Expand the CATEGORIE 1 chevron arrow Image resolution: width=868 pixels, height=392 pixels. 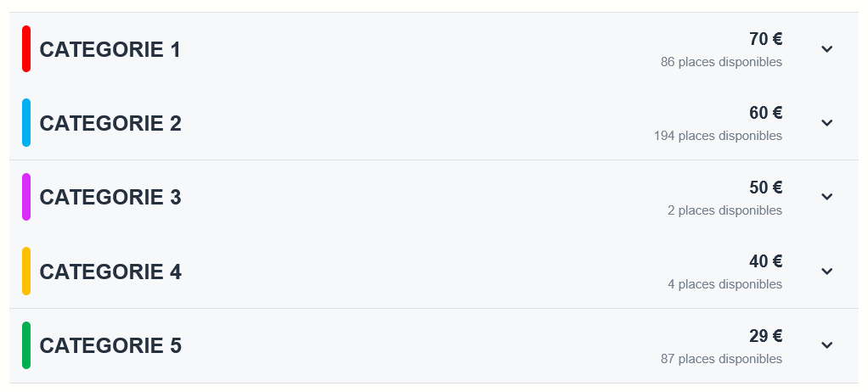827,49
